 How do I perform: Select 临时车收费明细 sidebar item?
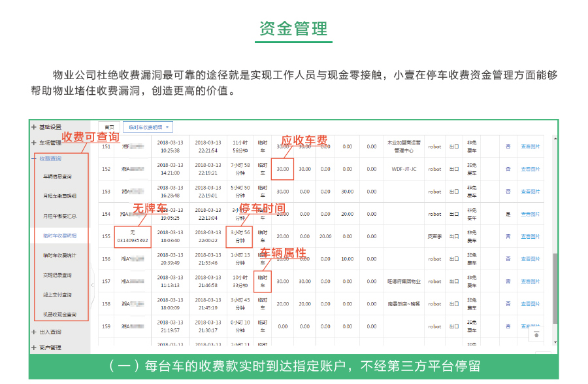(59, 236)
